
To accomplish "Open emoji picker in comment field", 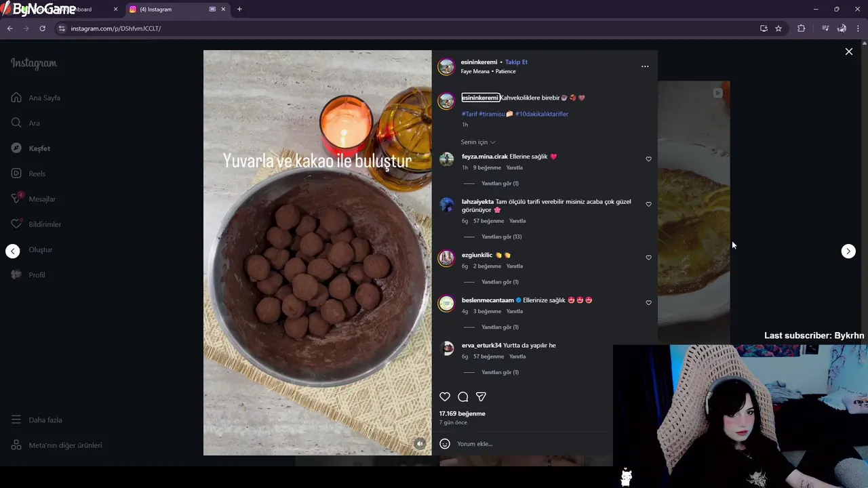I will point(445,444).
